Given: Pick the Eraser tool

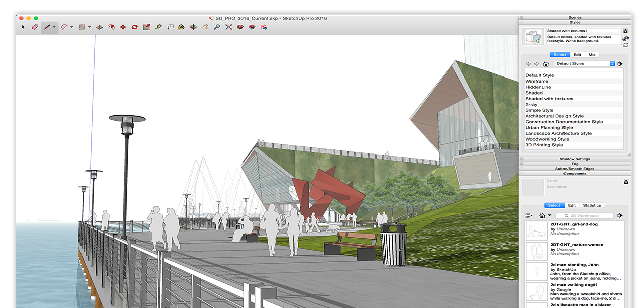Looking at the screenshot, I should click(x=35, y=27).
